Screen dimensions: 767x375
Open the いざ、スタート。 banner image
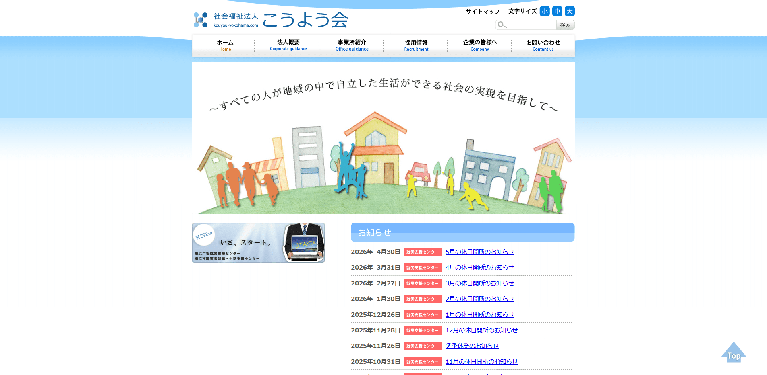point(258,243)
